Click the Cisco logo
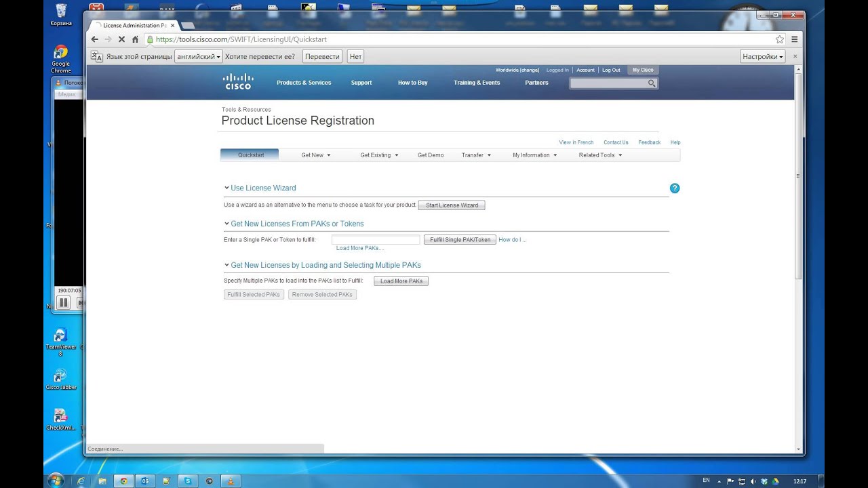868x488 pixels. pyautogui.click(x=237, y=81)
